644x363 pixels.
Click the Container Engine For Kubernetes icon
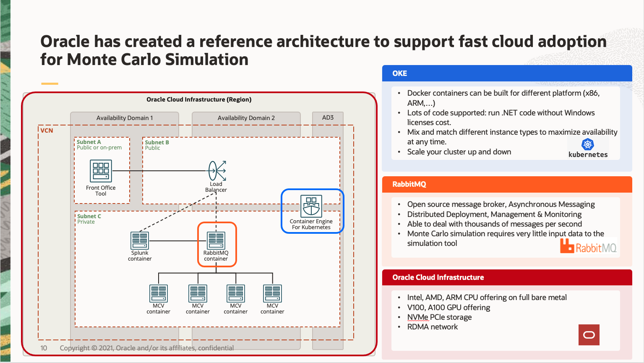point(311,206)
